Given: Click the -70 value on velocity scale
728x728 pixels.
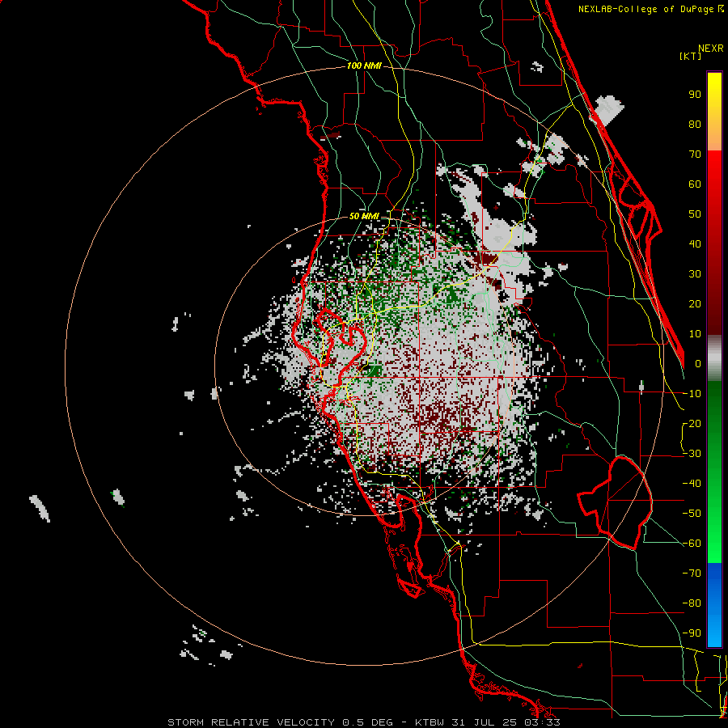Looking at the screenshot, I should click(x=692, y=574).
